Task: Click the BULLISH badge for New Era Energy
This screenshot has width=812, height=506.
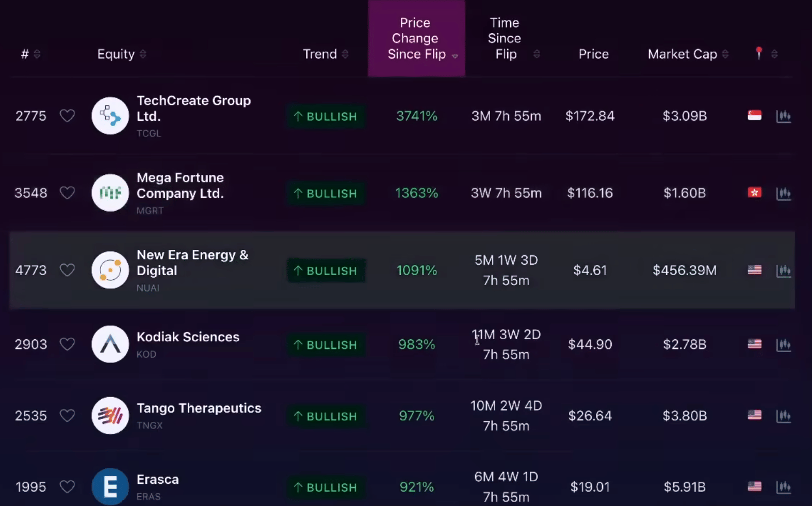Action: [x=326, y=271]
